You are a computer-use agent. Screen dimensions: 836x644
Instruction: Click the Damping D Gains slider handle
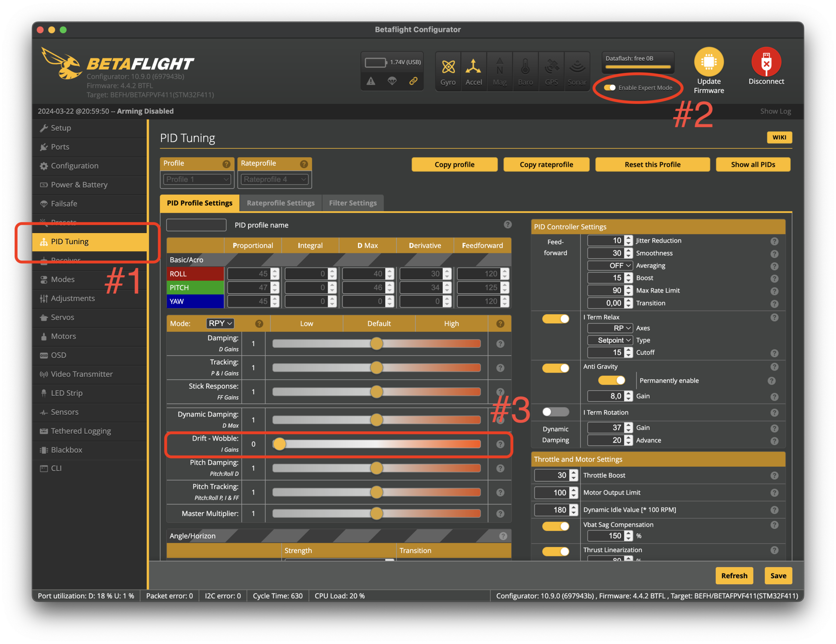pos(376,343)
